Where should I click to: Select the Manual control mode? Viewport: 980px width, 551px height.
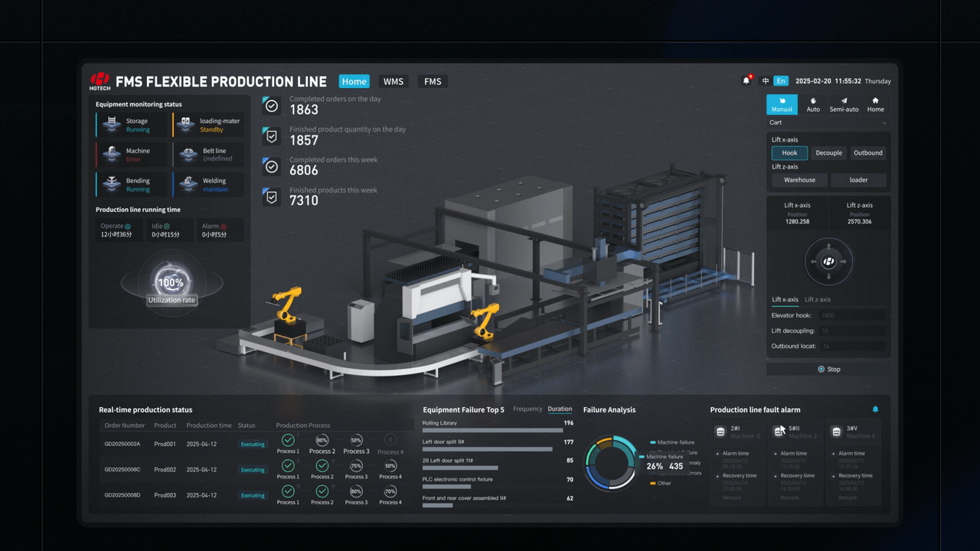(782, 104)
